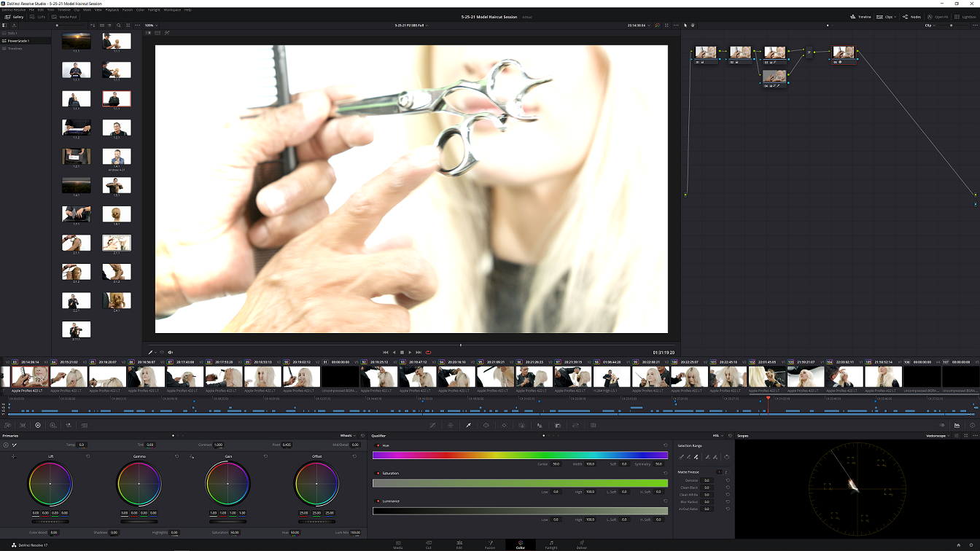Screen dimensions: 980x551
Task: Show the Information panel icon
Action: (x=972, y=425)
